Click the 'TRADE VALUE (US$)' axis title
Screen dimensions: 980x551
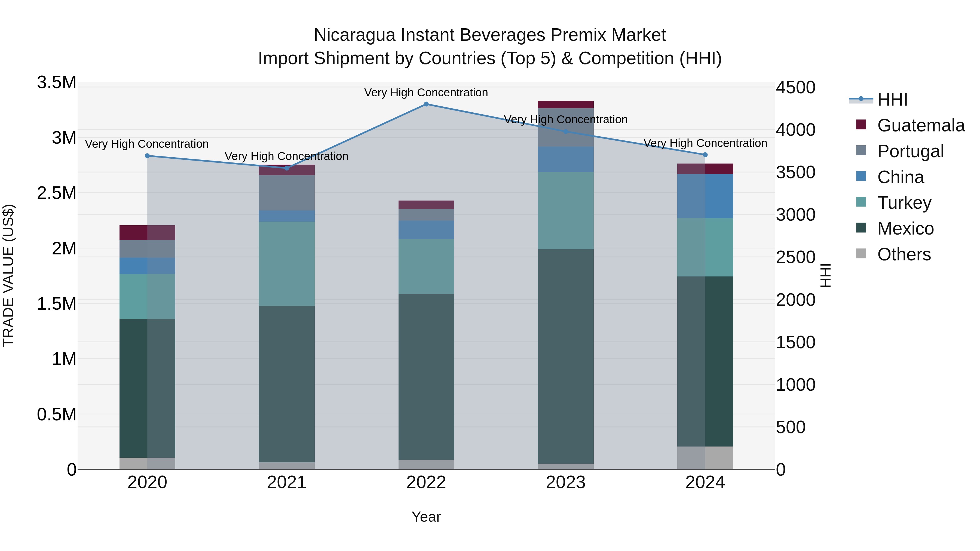click(8, 275)
